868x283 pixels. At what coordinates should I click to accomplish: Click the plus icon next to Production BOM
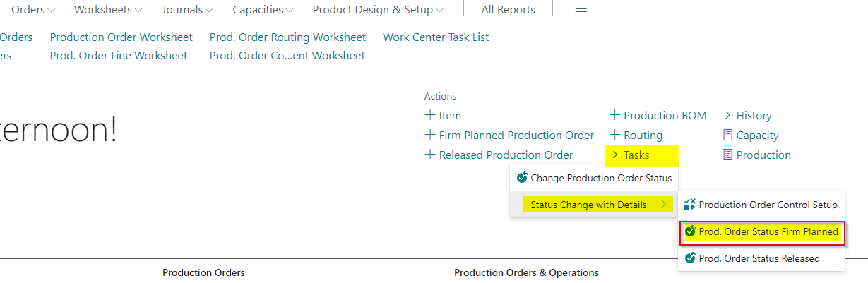tap(614, 115)
